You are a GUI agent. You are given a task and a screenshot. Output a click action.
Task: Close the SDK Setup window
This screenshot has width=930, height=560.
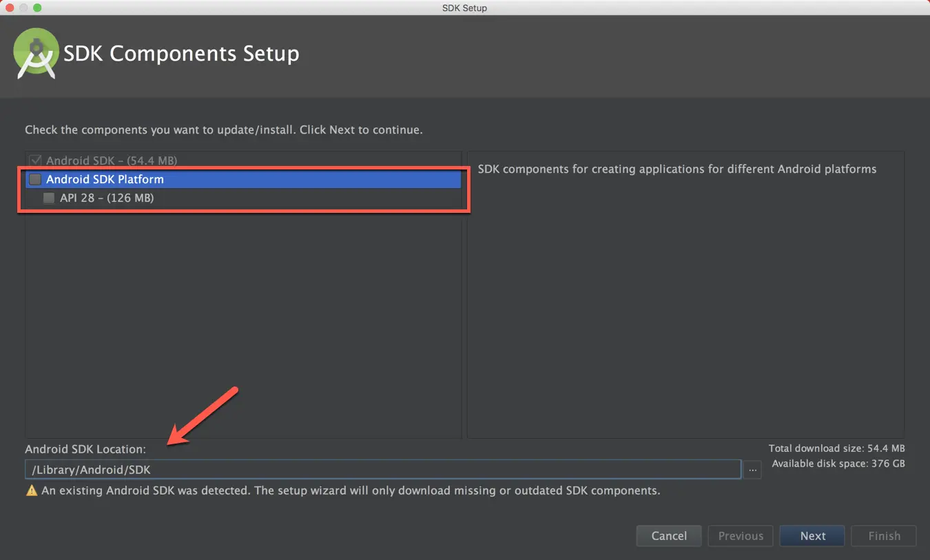tap(10, 8)
